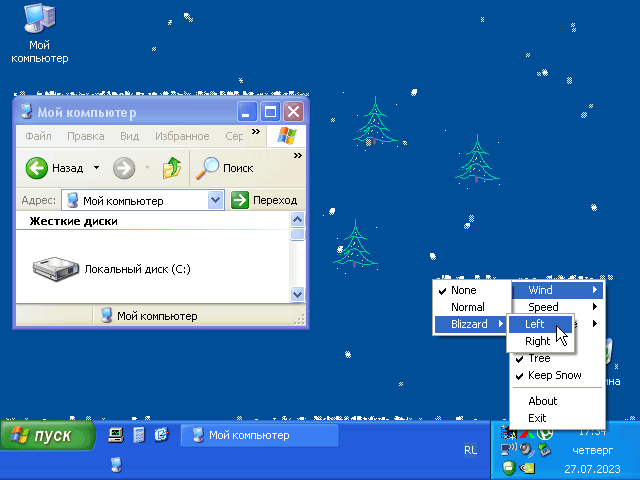
Task: Click scrollbar down arrow in Мой компьютер
Action: pyautogui.click(x=297, y=293)
